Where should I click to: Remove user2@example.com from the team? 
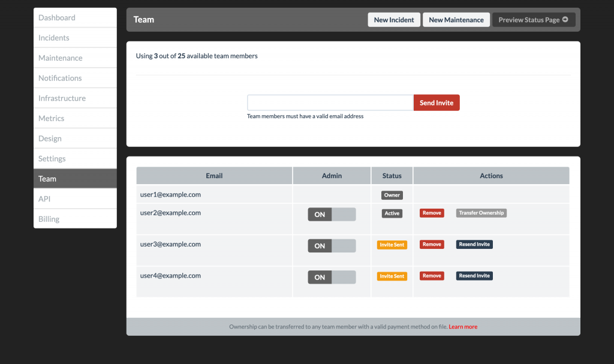coord(432,213)
